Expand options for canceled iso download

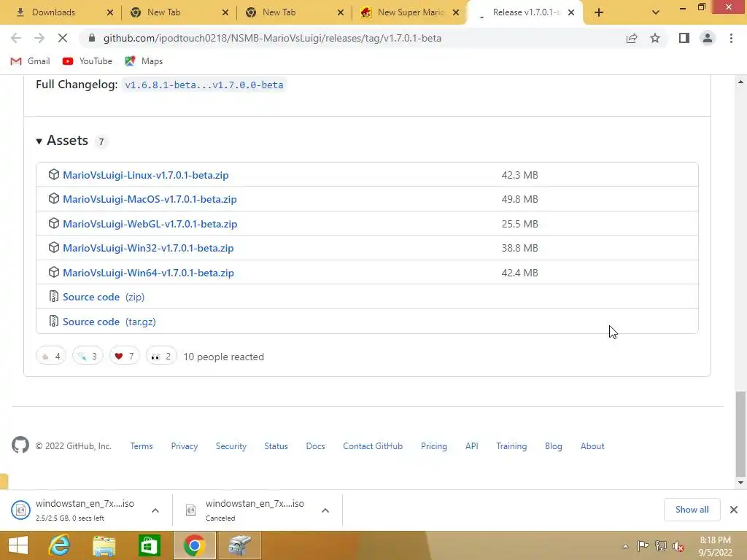[x=325, y=510]
